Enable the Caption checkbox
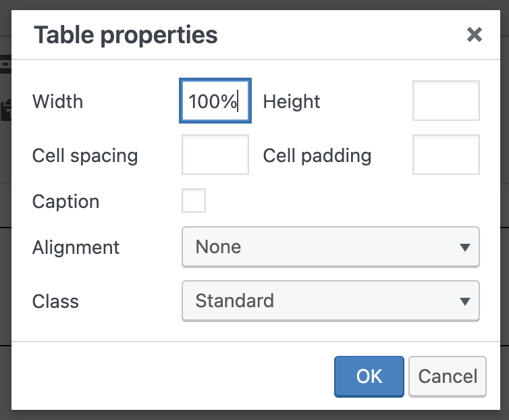This screenshot has height=420, width=509. 194,201
